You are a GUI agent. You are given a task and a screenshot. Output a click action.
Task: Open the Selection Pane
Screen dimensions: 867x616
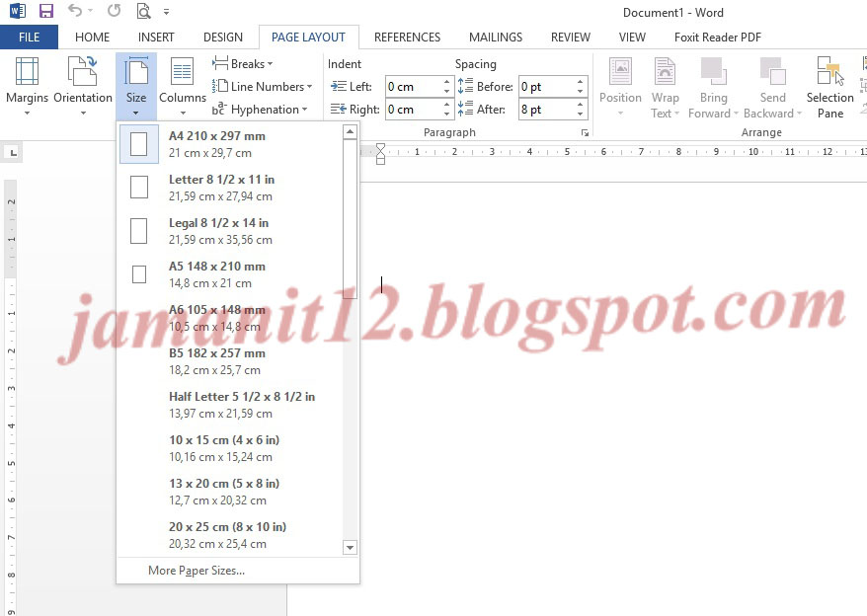click(x=829, y=86)
